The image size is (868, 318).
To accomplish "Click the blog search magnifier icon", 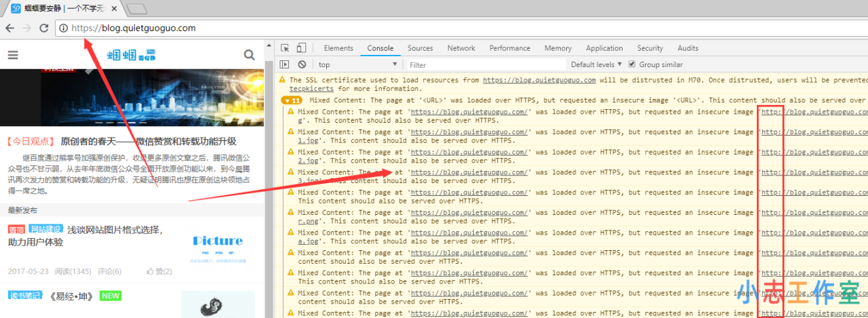I will [x=250, y=55].
